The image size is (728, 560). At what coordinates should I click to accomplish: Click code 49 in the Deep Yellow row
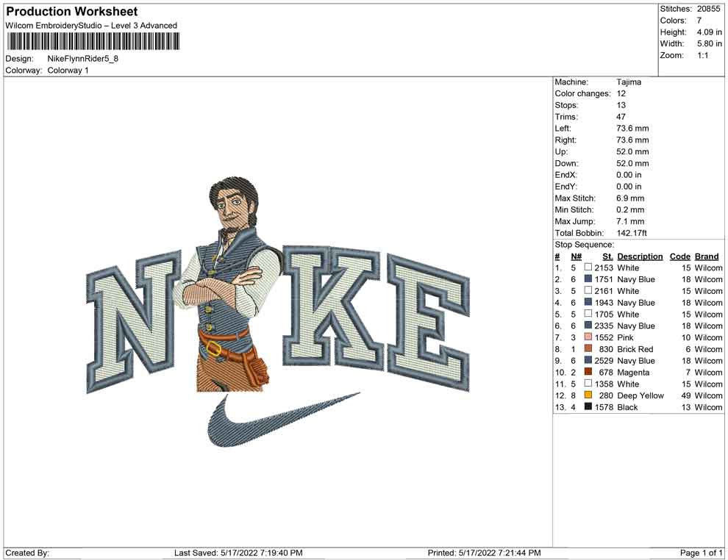[686, 395]
